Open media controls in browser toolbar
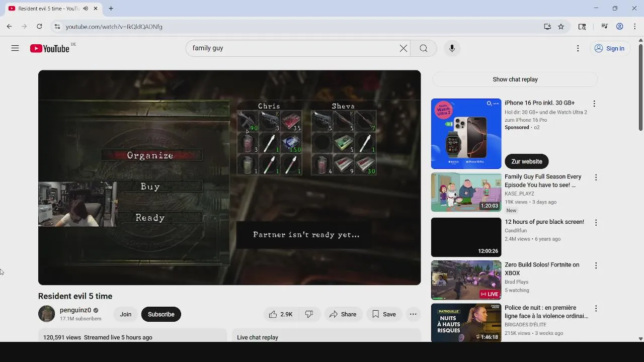The image size is (644, 362). (x=605, y=27)
